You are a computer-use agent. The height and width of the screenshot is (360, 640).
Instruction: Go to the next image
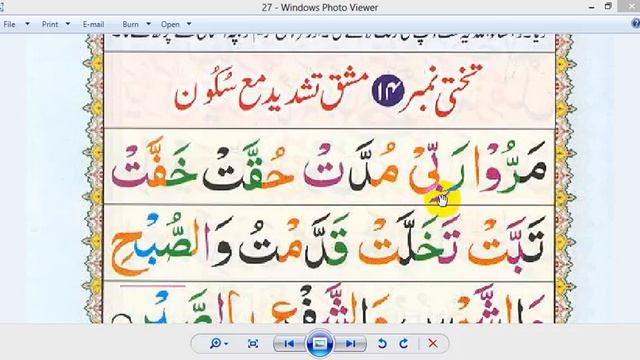coord(350,344)
